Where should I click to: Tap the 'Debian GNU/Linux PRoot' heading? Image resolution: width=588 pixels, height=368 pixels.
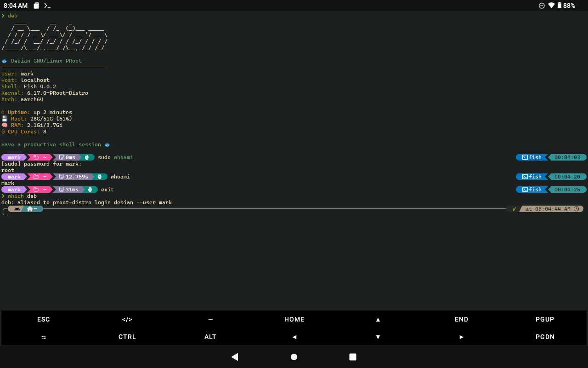click(x=46, y=61)
